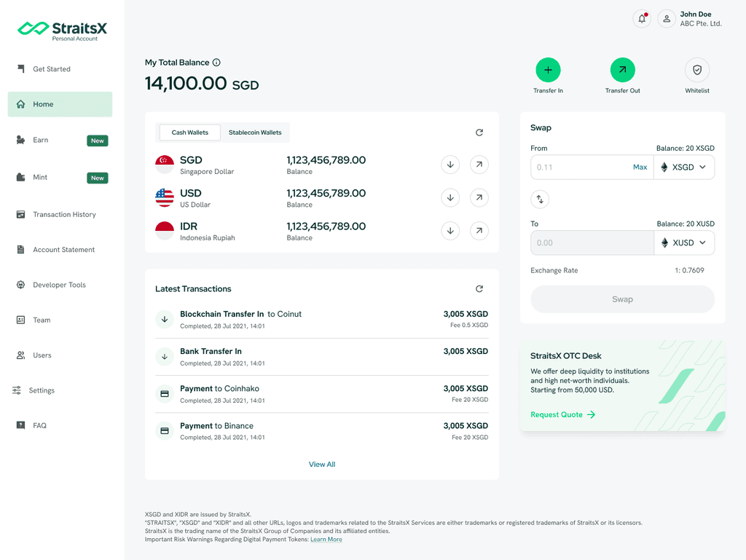Image resolution: width=746 pixels, height=560 pixels.
Task: Click the green Transfer In plus button
Action: 548,70
